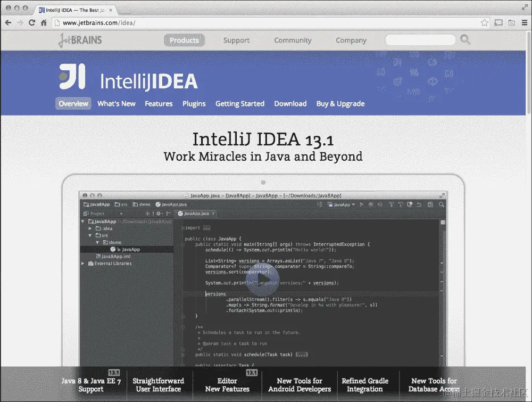Open the VCS Update Project icon
Screen dimensions: 532x402
pyautogui.click(x=391, y=204)
